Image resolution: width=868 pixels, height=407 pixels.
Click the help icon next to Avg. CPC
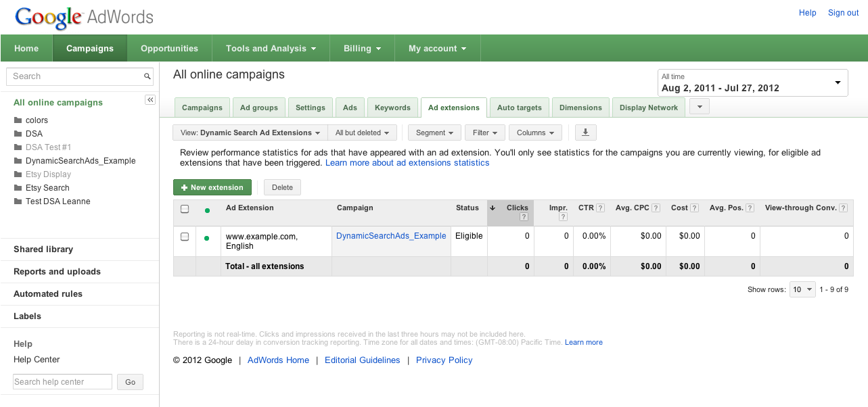tap(656, 208)
